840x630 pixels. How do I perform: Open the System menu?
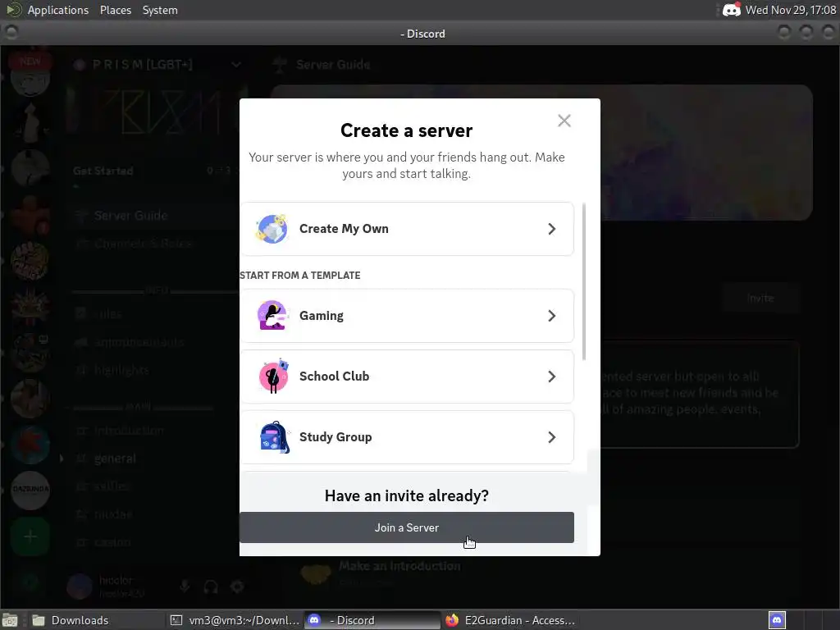160,10
